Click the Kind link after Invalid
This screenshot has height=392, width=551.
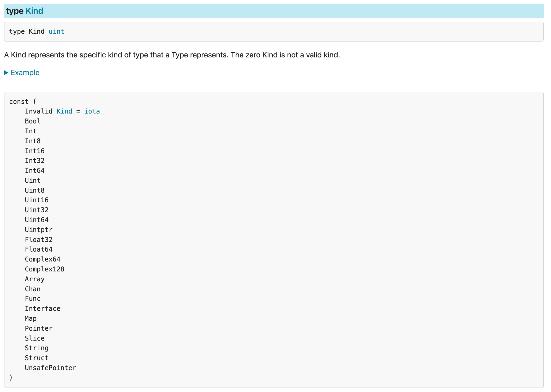click(x=64, y=111)
